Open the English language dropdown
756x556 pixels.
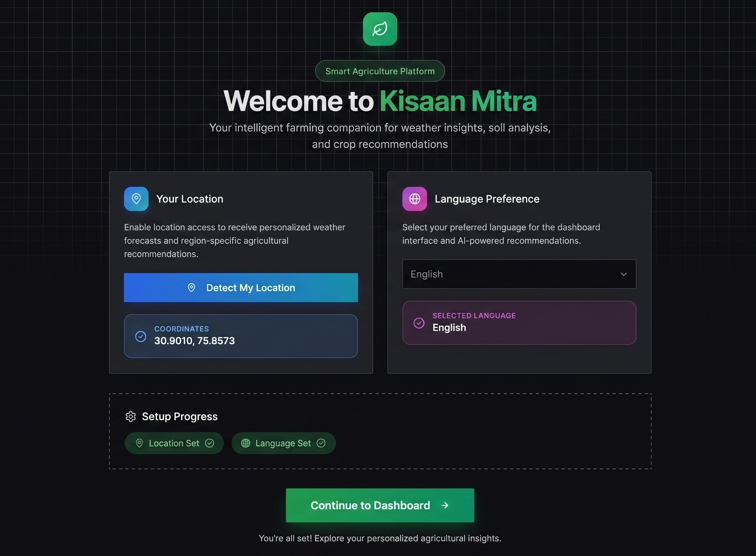coord(519,274)
